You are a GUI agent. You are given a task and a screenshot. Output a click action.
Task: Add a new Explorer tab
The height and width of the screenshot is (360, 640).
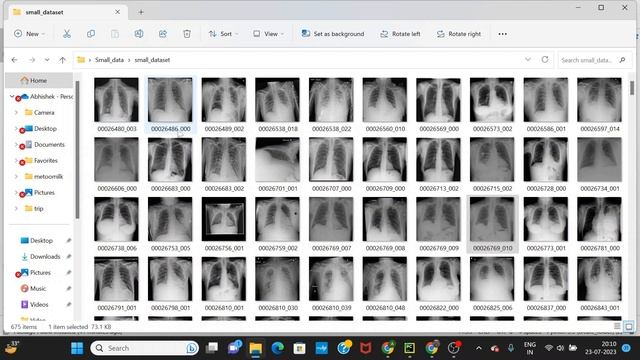(141, 12)
